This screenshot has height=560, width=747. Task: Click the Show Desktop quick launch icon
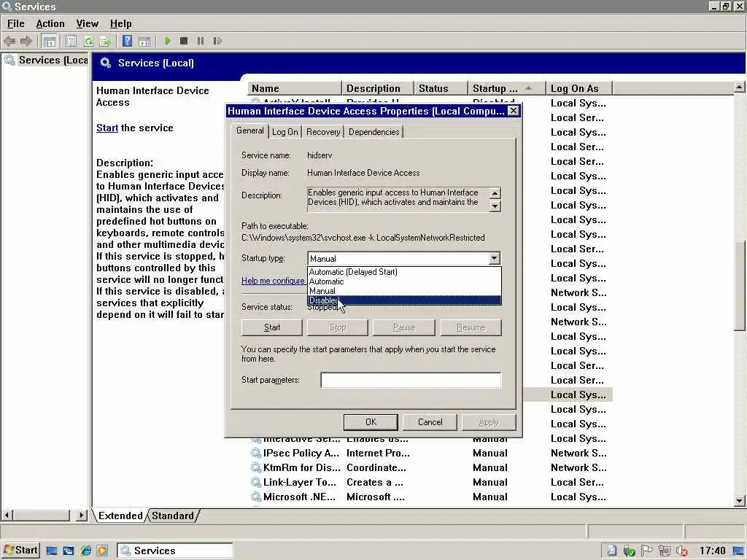coord(52,551)
